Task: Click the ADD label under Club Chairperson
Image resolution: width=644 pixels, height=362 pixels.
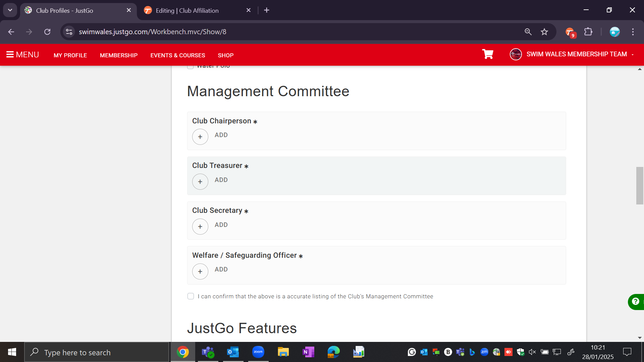Action: (221, 135)
